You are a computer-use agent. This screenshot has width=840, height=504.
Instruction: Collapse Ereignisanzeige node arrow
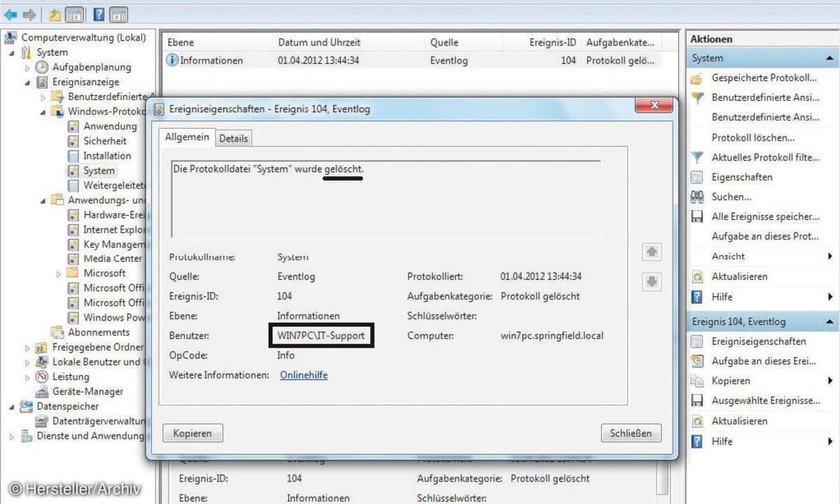[27, 82]
